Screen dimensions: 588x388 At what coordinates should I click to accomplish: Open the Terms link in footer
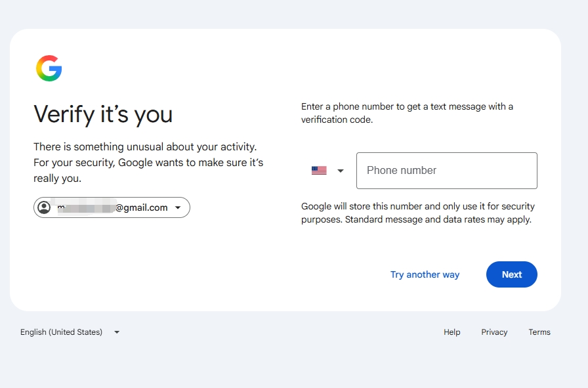(x=539, y=332)
